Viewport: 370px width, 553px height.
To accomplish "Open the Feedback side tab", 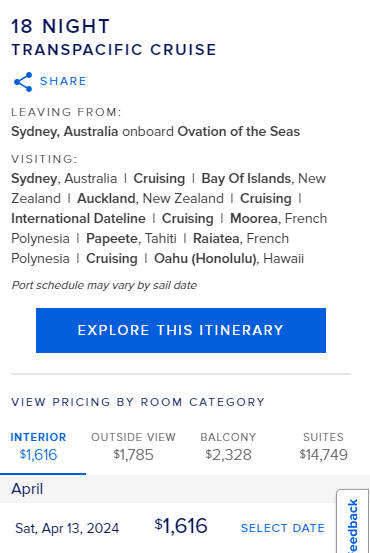I will [352, 522].
